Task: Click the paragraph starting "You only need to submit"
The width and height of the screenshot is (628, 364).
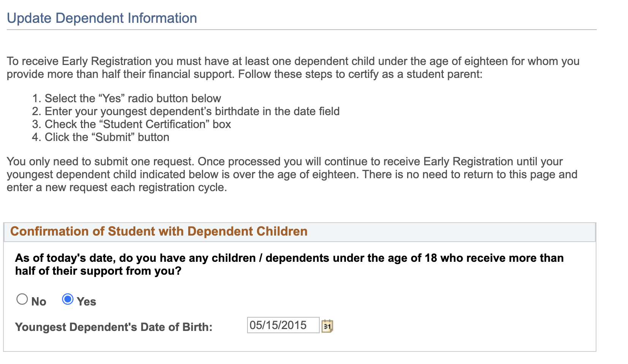Action: (x=284, y=162)
